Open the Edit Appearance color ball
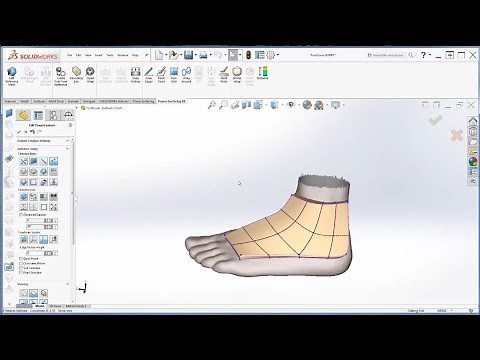This screenshot has height=360, width=480. (x=307, y=105)
